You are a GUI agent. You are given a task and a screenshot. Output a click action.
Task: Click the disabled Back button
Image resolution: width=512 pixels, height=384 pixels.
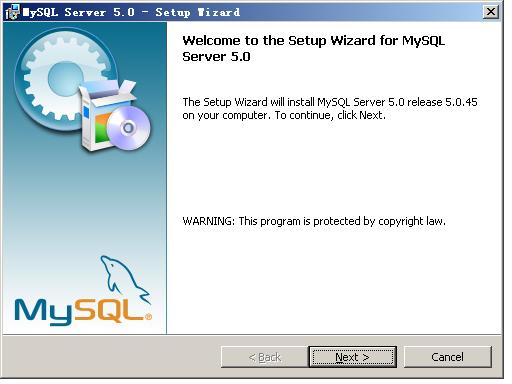click(265, 357)
